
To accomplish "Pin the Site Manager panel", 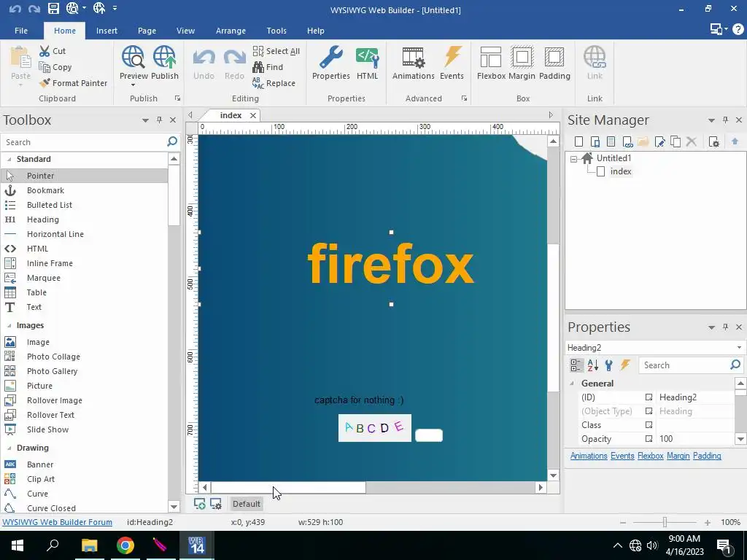I will tap(725, 120).
